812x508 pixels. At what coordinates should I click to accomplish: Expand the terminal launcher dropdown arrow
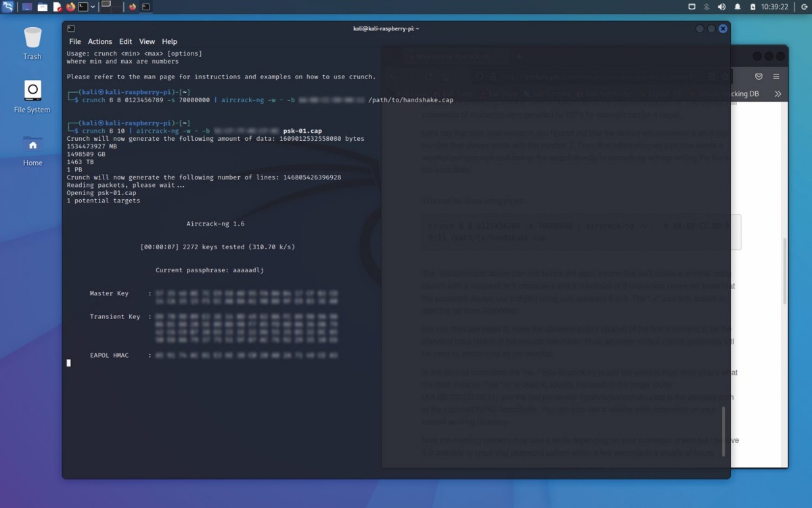[x=93, y=7]
